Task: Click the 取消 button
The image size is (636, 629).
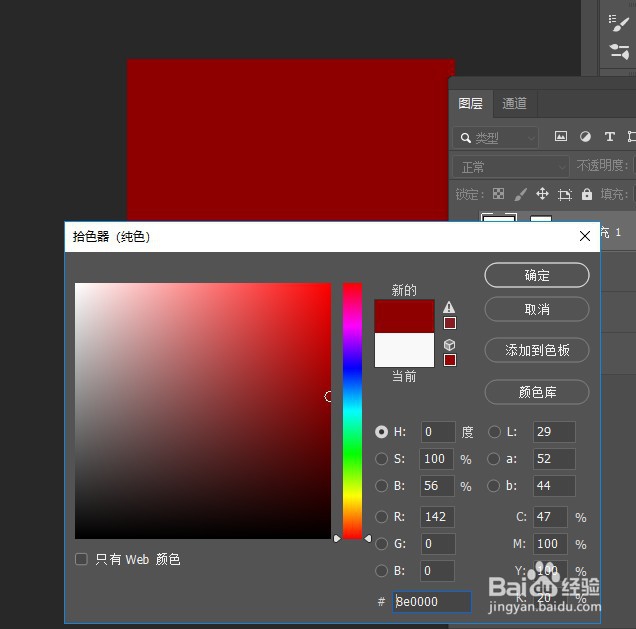Action: click(x=537, y=309)
